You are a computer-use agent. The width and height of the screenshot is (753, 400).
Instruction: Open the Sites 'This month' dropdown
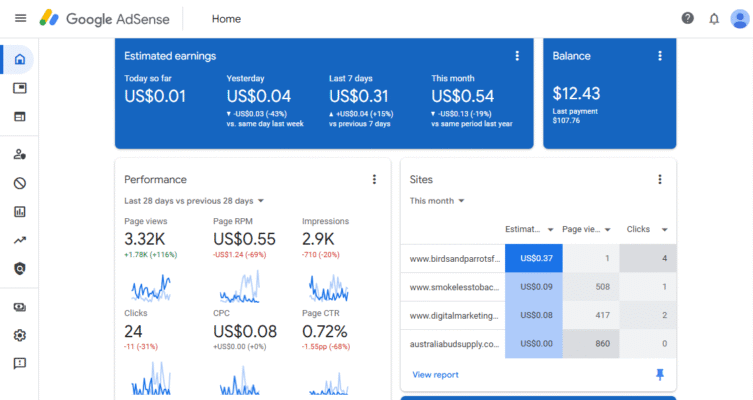pyautogui.click(x=437, y=201)
